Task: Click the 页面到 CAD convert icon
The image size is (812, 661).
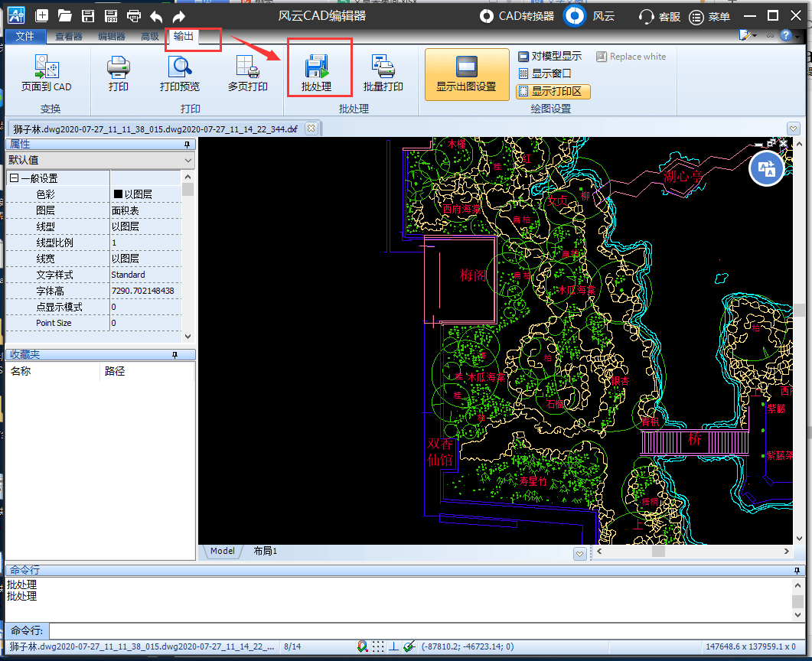Action: [46, 67]
